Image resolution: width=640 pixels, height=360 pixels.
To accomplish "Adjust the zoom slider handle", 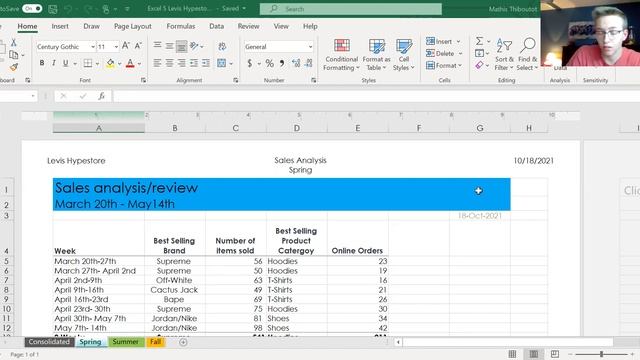I will click(601, 354).
